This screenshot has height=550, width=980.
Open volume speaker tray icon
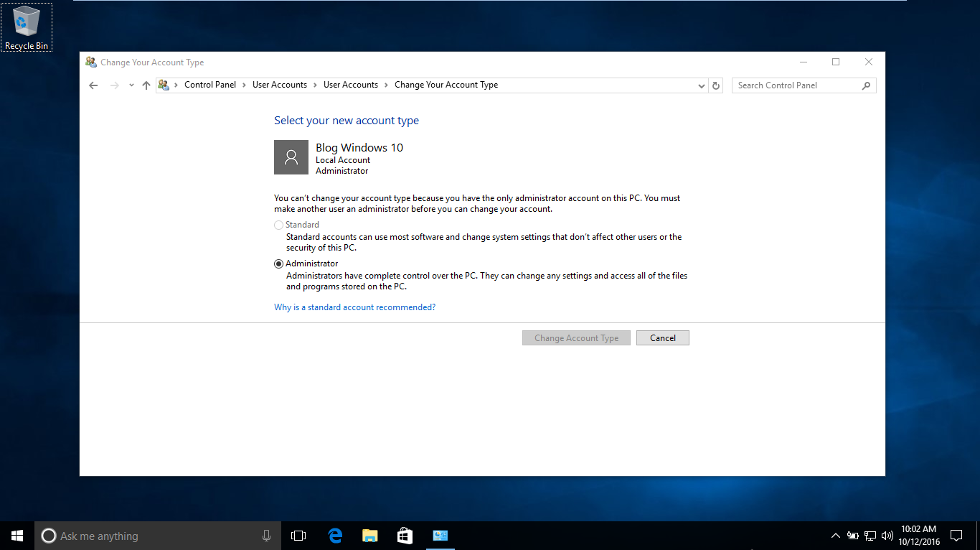tap(887, 536)
